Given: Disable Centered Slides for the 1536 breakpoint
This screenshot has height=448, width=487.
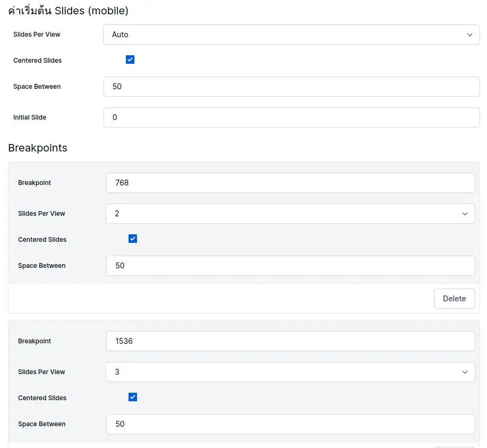Looking at the screenshot, I should 132,397.
